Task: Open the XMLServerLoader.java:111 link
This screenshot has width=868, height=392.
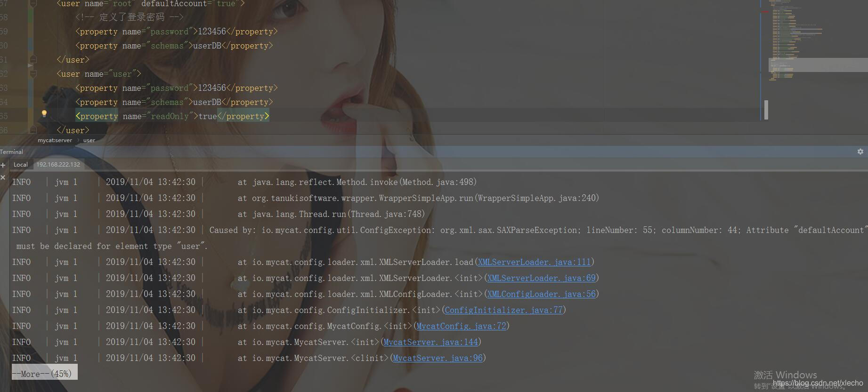Action: tap(534, 262)
